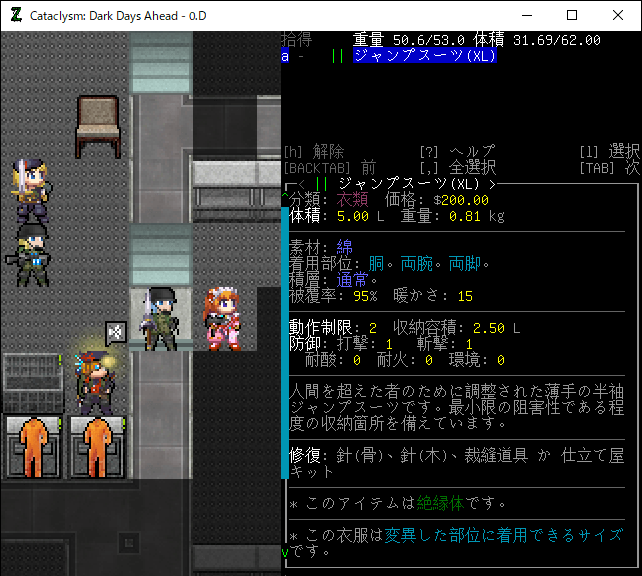
Task: Click the storage capacity 2.50 L
Action: click(x=496, y=328)
